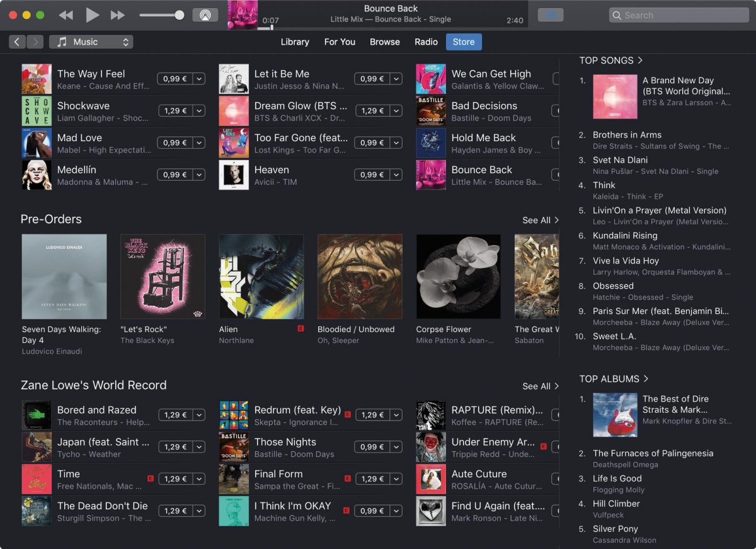Open the Alien album cover by Northlane
756x549 pixels.
tap(261, 277)
